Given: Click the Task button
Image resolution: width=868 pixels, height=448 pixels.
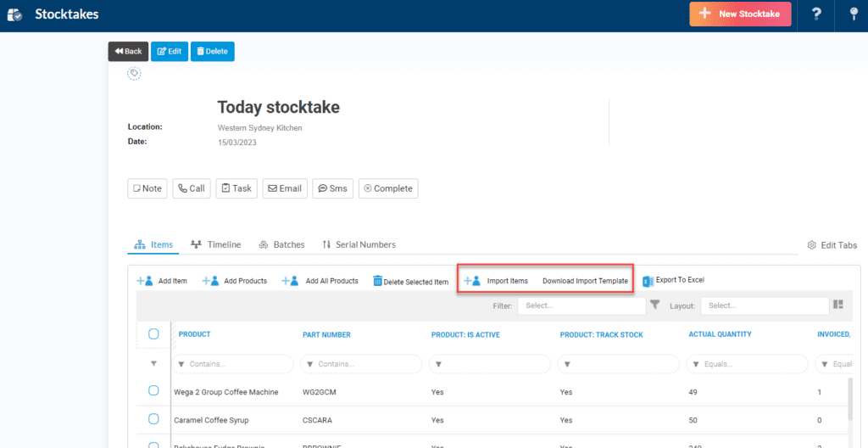Looking at the screenshot, I should [x=236, y=188].
